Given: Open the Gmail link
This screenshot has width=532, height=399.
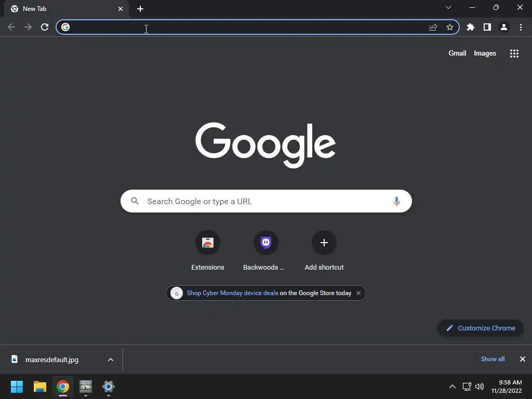Looking at the screenshot, I should click(x=457, y=54).
